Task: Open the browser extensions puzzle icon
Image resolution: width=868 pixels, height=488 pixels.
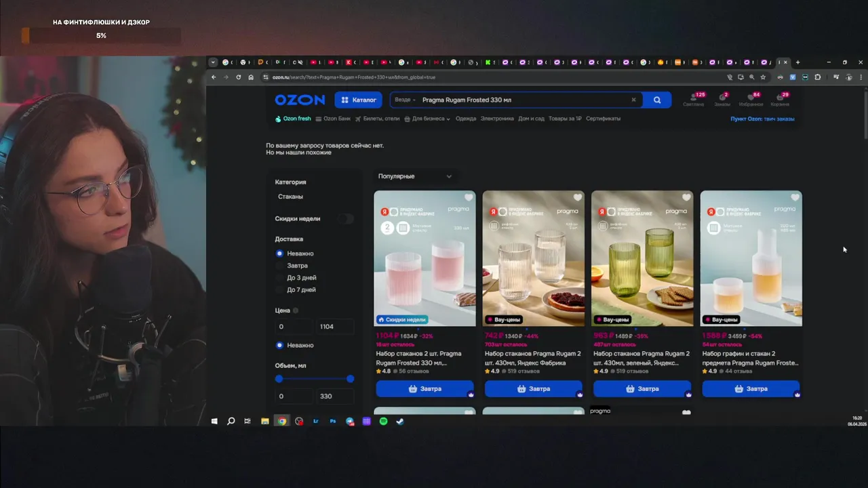Action: (818, 77)
